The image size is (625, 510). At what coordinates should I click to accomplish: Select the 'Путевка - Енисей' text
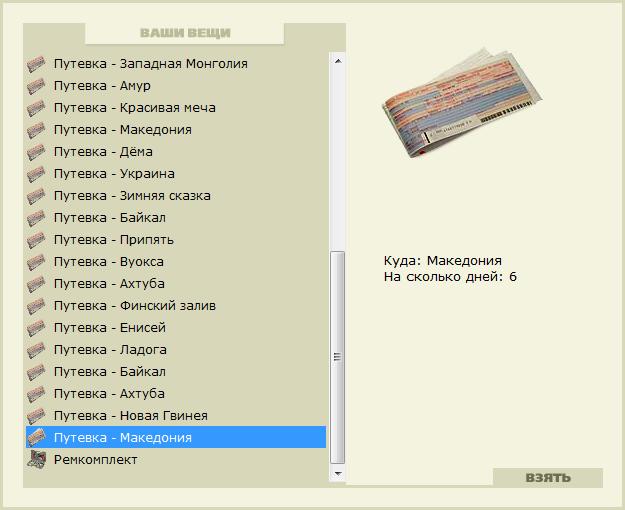(x=110, y=328)
